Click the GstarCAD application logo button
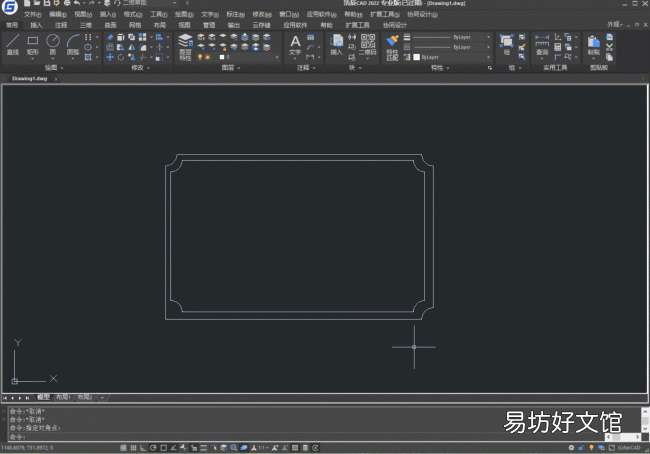This screenshot has height=454, width=650. pyautogui.click(x=10, y=7)
